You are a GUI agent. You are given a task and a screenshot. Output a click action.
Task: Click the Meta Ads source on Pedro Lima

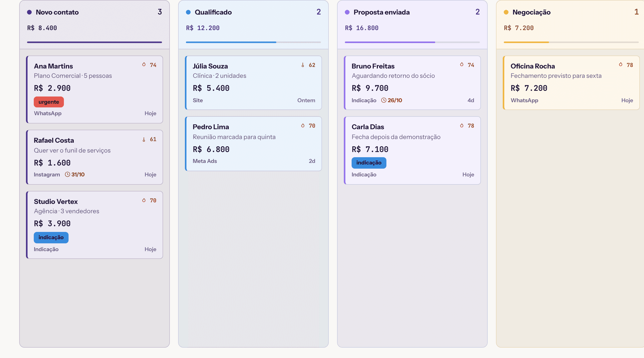point(205,161)
